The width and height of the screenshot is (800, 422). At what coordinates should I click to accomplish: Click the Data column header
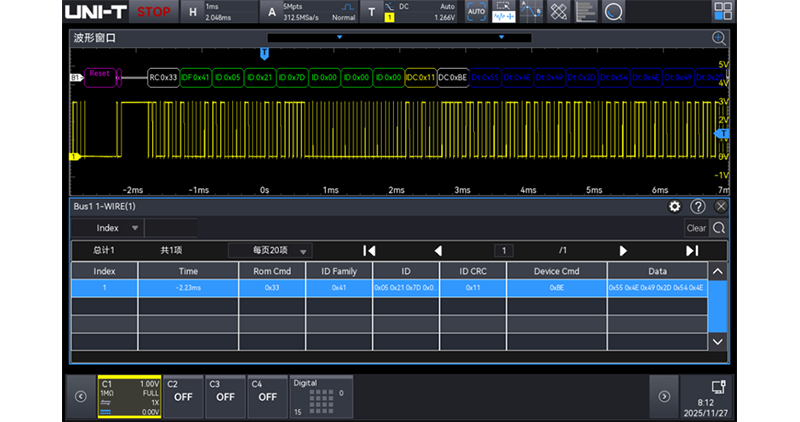657,271
